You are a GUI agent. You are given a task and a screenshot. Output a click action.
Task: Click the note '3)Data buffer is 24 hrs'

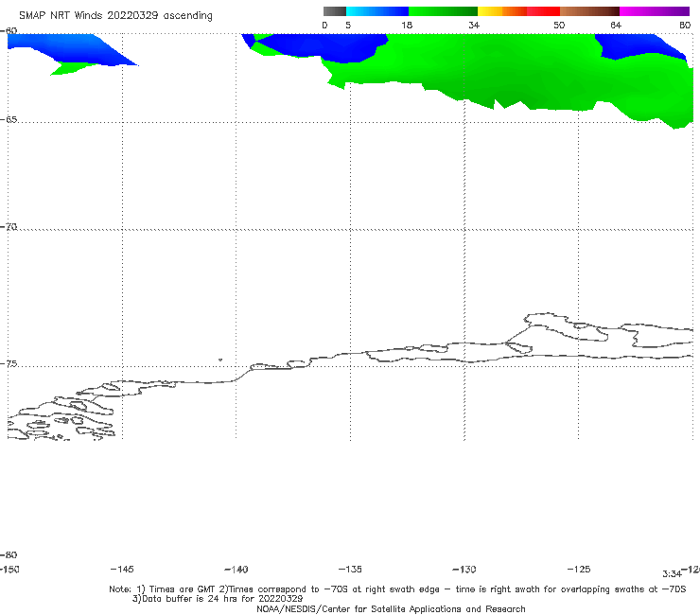pyautogui.click(x=218, y=599)
